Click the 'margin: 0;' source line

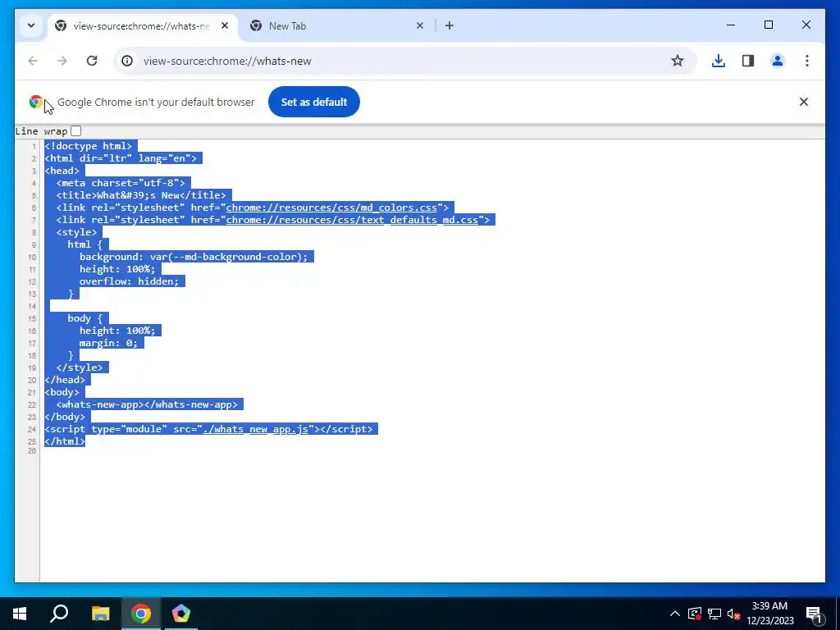click(x=109, y=344)
